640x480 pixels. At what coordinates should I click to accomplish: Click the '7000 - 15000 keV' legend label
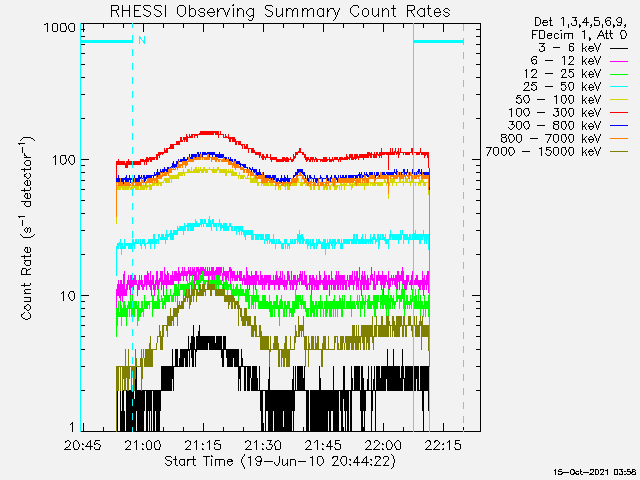click(x=543, y=152)
